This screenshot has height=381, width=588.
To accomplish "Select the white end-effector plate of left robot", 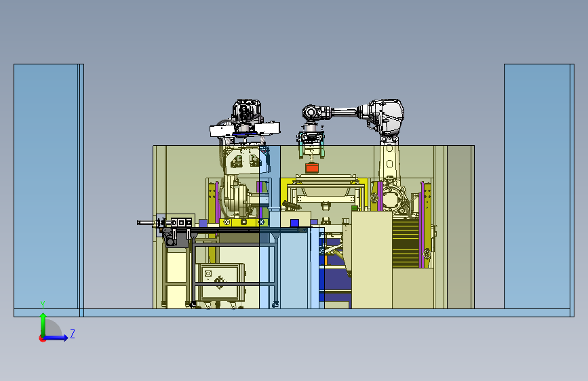I will (x=245, y=129).
